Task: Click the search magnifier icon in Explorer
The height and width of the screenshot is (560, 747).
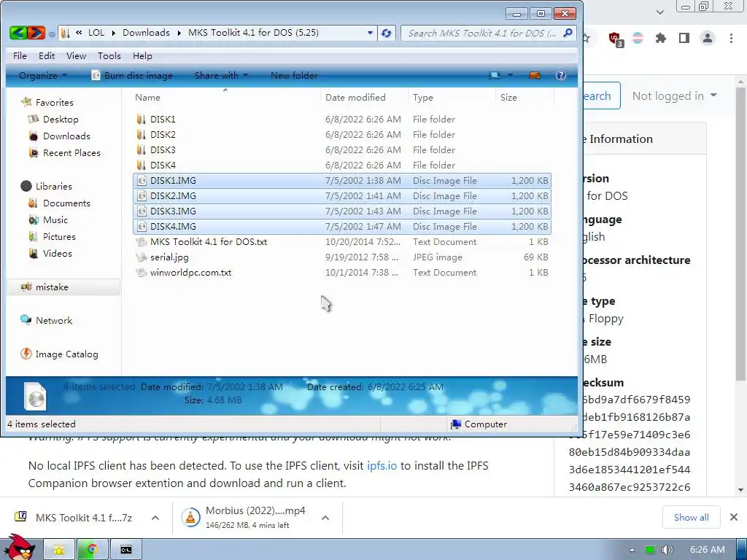Action: tap(568, 33)
